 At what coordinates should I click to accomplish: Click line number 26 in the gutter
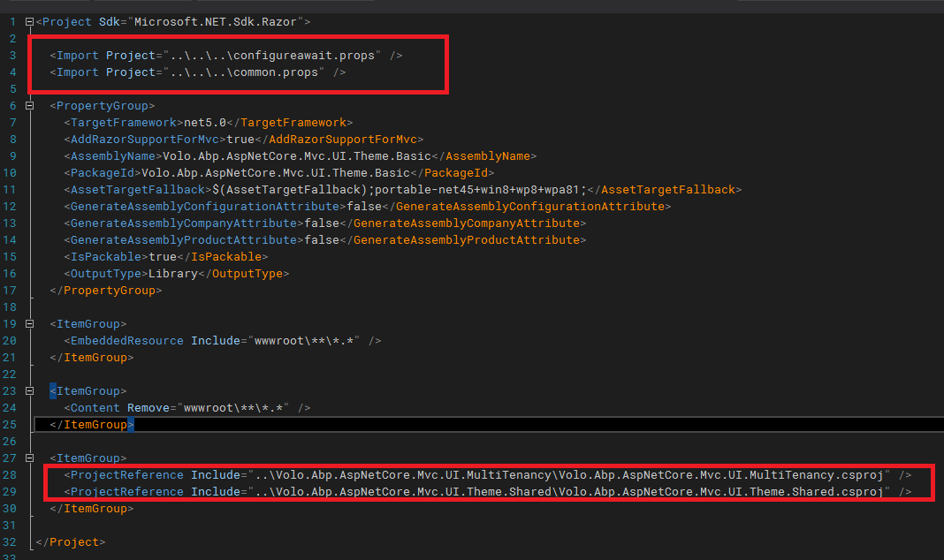(10, 443)
